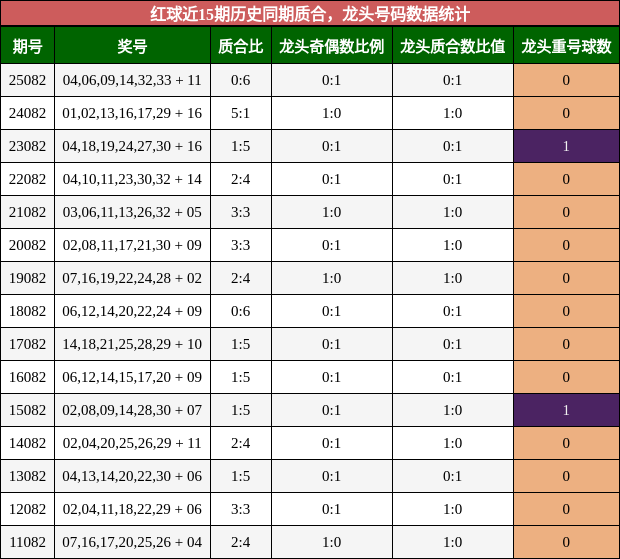Click 质合比 value 0:6 in row 18082
The image size is (620, 559).
pos(241,311)
